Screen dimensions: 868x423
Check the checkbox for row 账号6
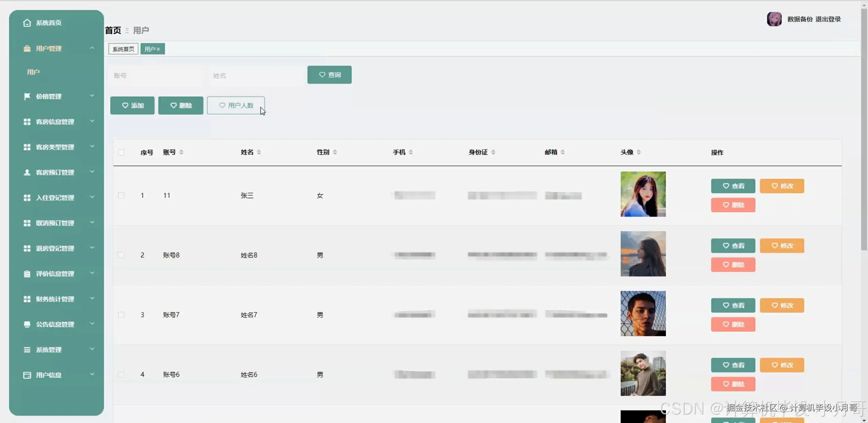pyautogui.click(x=121, y=374)
